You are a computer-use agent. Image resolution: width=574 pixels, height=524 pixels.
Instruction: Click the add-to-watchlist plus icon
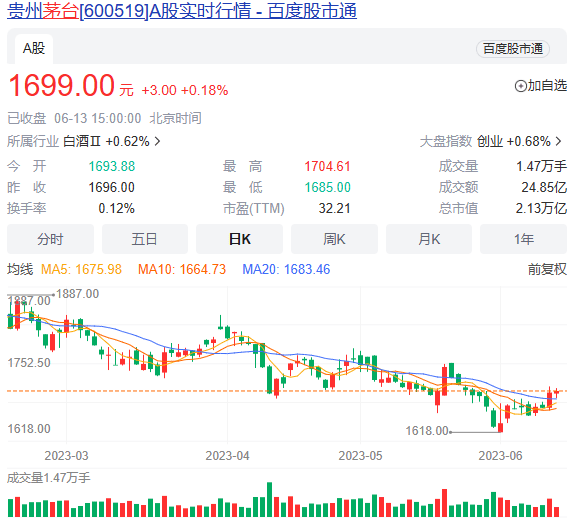click(x=520, y=86)
